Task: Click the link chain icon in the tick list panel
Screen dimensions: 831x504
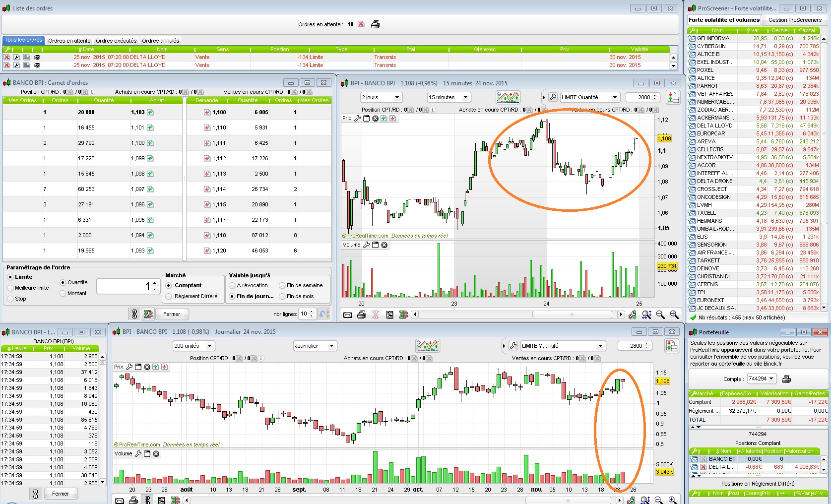Action: (35, 494)
